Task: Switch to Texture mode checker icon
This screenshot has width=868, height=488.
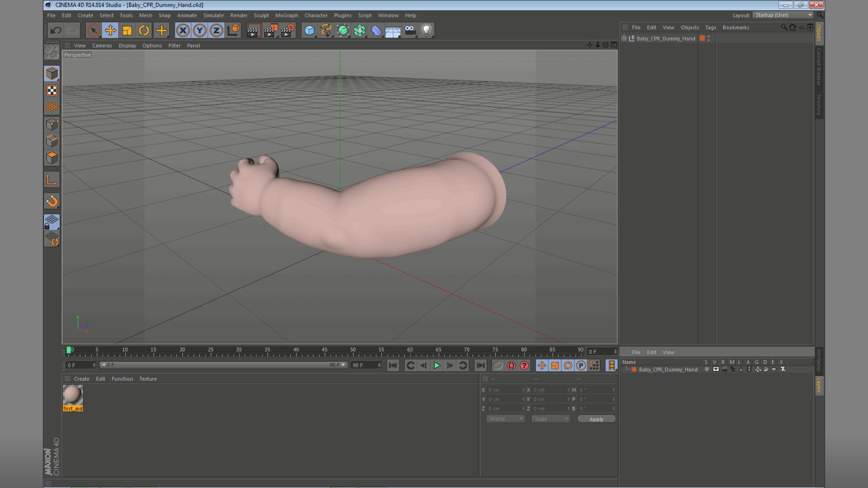Action: [x=52, y=91]
